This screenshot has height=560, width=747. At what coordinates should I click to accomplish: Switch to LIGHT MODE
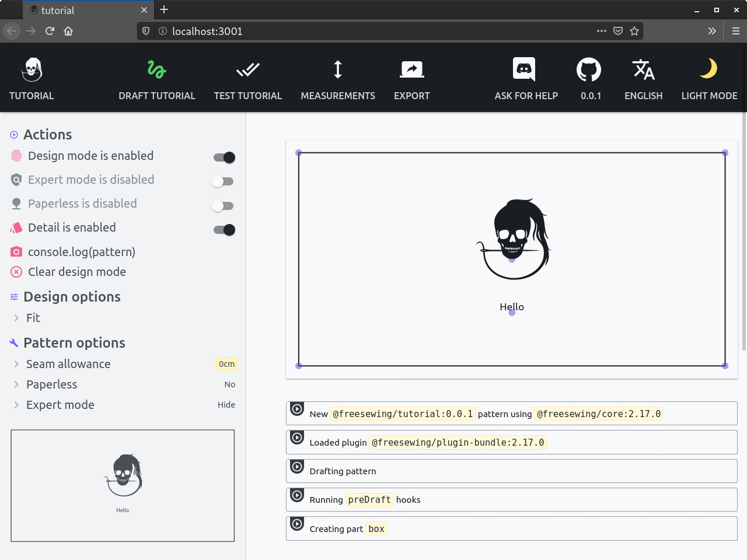pyautogui.click(x=710, y=96)
